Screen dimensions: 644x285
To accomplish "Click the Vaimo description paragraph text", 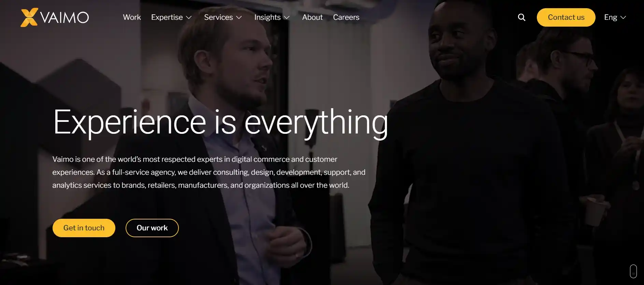I will pos(209,172).
